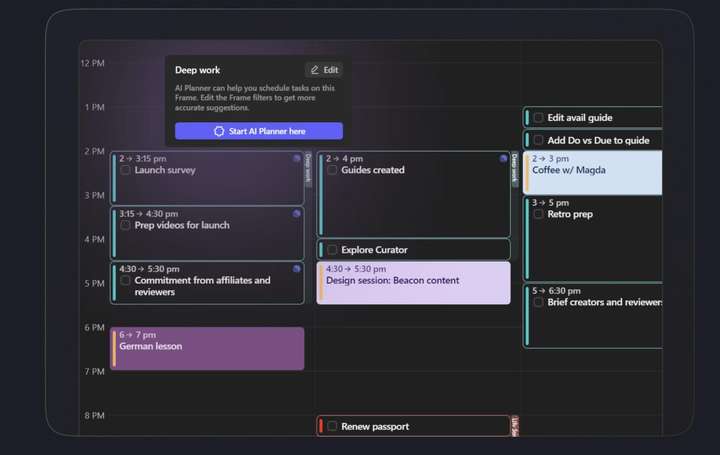This screenshot has height=455, width=720.
Task: Click the Deep work popup heading
Action: [197, 70]
